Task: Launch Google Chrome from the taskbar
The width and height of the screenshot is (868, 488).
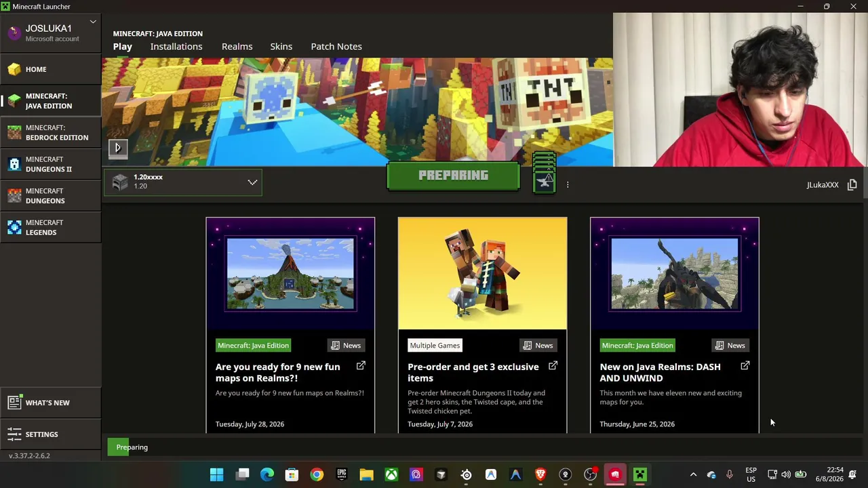Action: tap(317, 474)
